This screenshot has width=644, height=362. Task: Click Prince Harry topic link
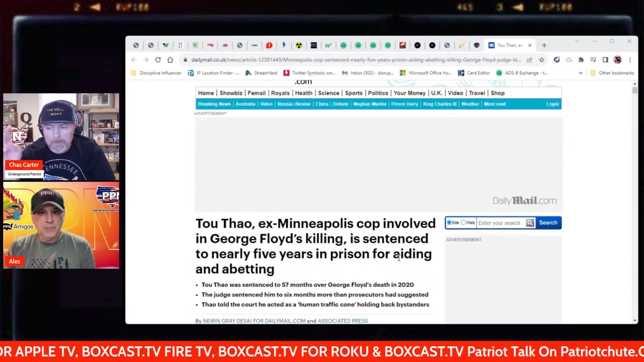point(405,104)
